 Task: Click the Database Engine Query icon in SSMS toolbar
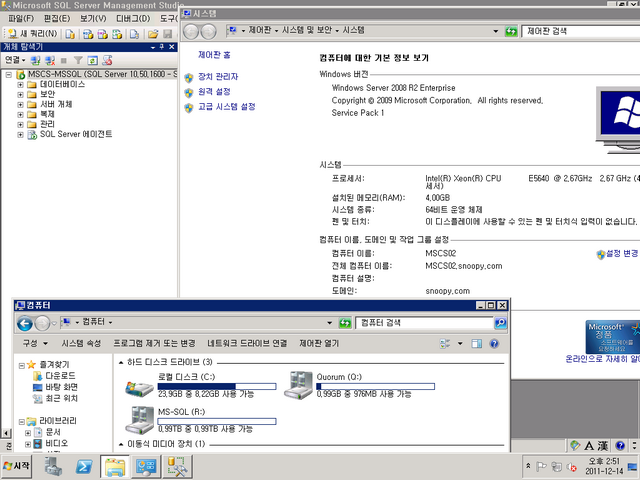pyautogui.click(x=88, y=34)
